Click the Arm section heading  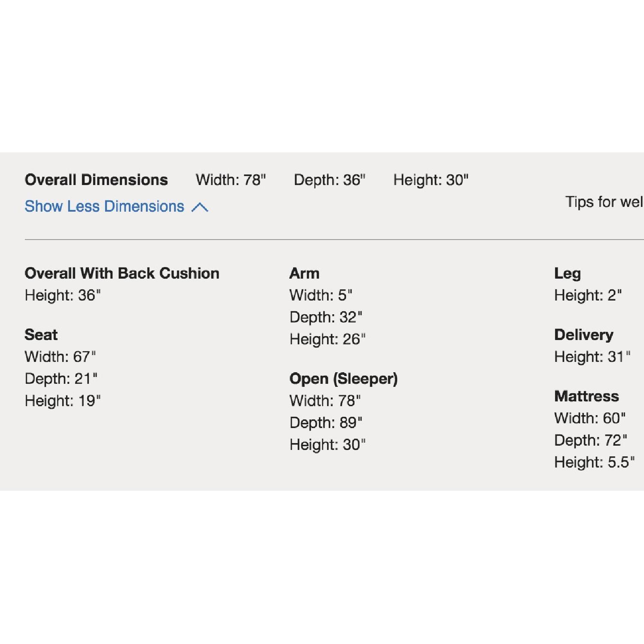point(304,273)
